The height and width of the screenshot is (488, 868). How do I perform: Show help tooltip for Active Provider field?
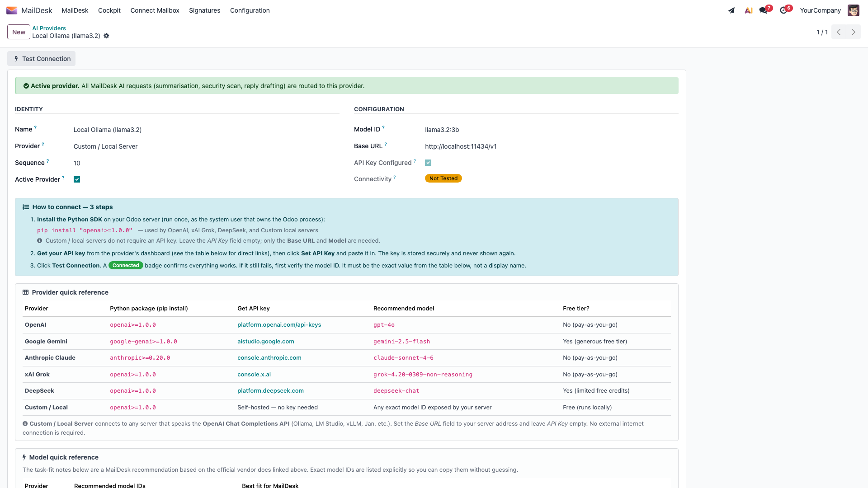pyautogui.click(x=63, y=178)
